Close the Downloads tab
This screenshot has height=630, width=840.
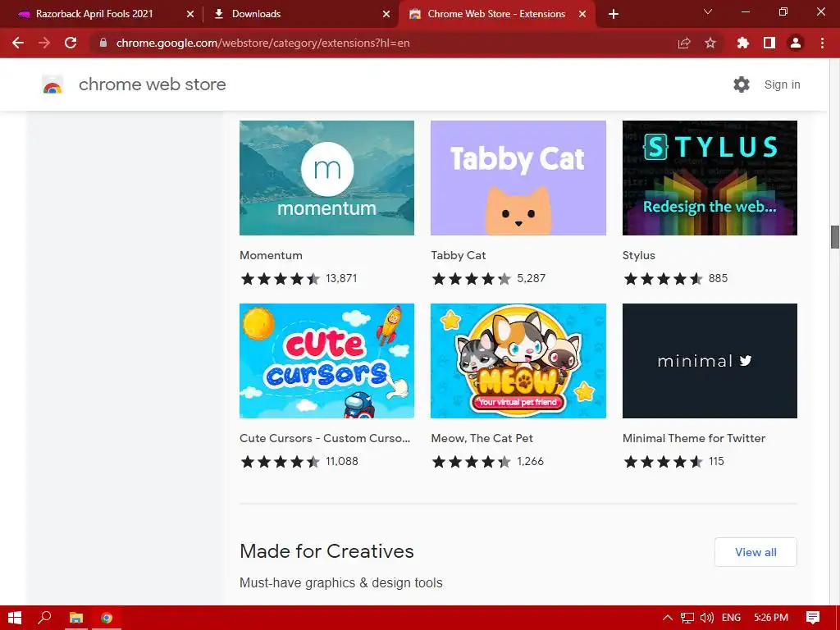coord(386,14)
